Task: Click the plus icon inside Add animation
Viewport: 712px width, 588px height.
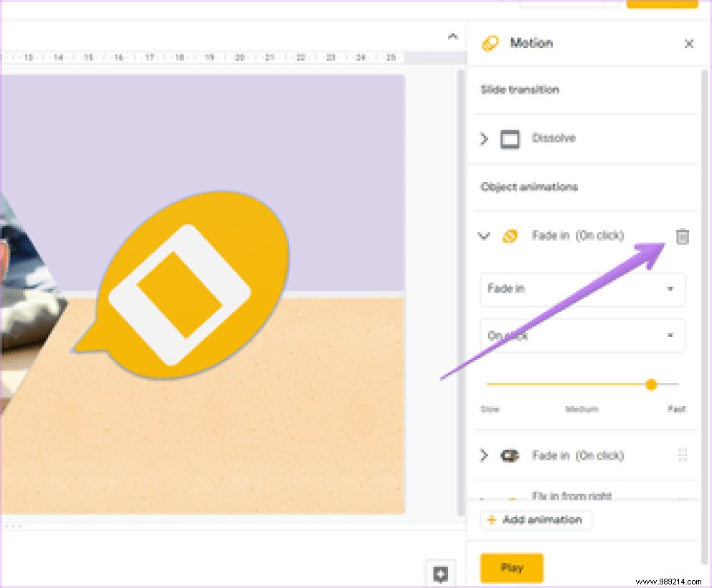Action: point(490,520)
